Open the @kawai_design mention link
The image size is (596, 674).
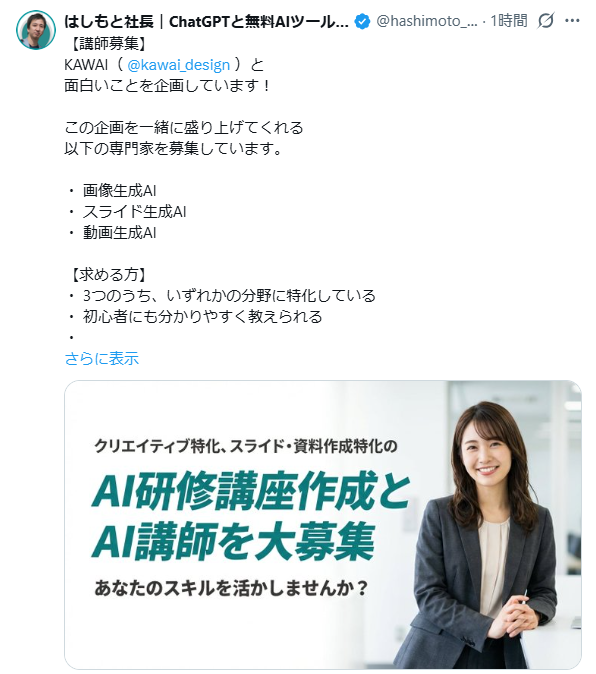178,65
